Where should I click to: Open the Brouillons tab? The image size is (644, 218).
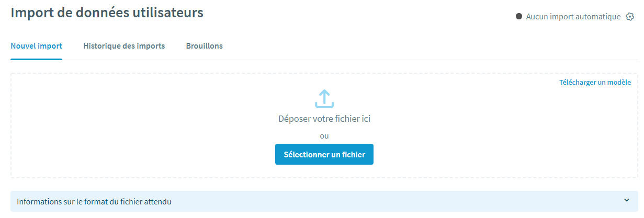point(204,46)
